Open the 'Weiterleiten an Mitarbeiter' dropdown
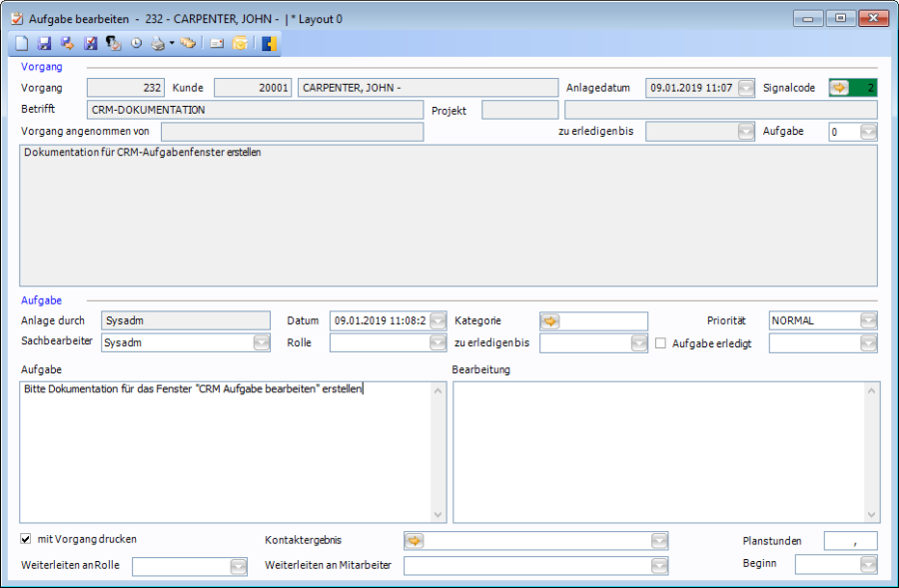The height and width of the screenshot is (588, 899). click(x=658, y=566)
